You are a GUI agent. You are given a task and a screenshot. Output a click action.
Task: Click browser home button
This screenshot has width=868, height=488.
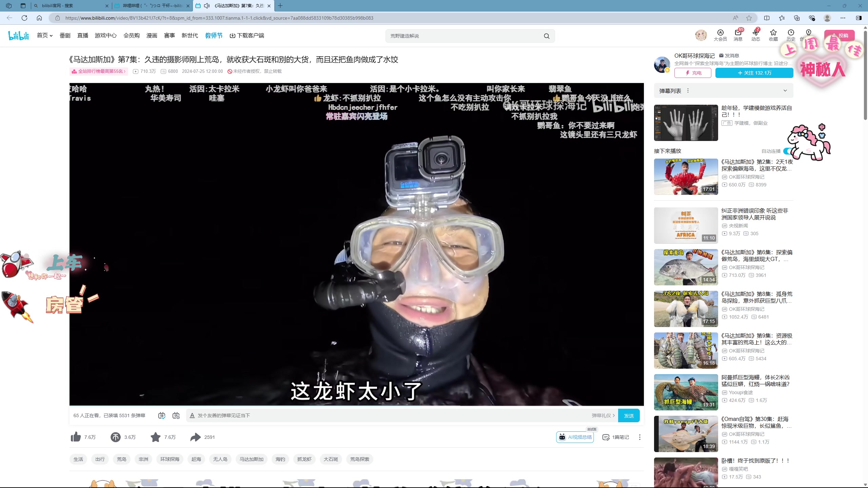[x=39, y=18]
